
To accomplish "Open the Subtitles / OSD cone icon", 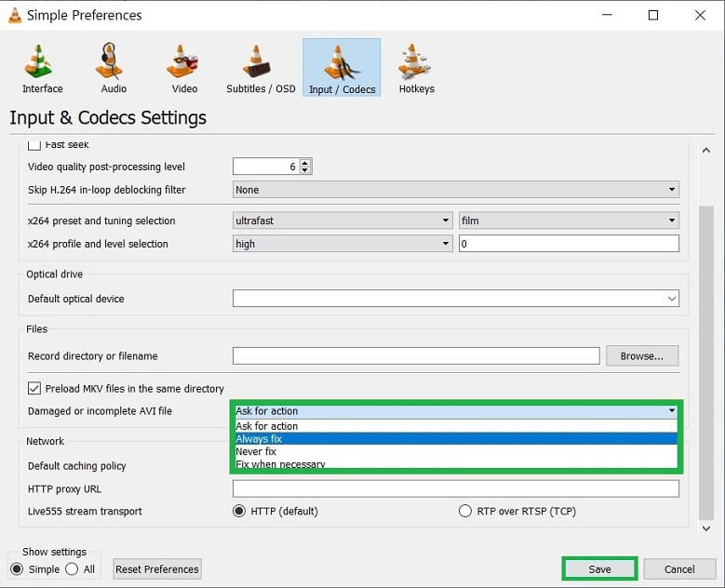I will click(x=257, y=61).
